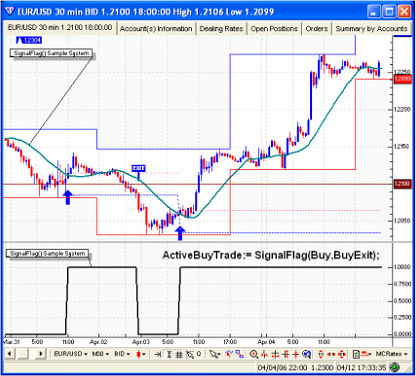Click the document properties toolbar icon
This screenshot has width=416, height=376.
(356, 354)
